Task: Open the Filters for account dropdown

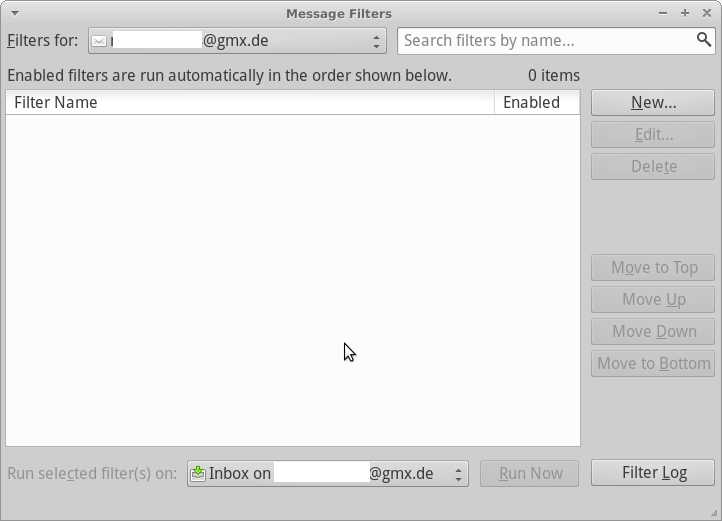Action: point(237,41)
